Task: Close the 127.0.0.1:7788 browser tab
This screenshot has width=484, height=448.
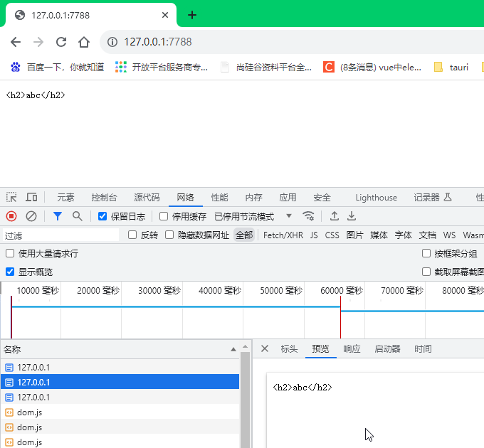Action: pyautogui.click(x=165, y=15)
